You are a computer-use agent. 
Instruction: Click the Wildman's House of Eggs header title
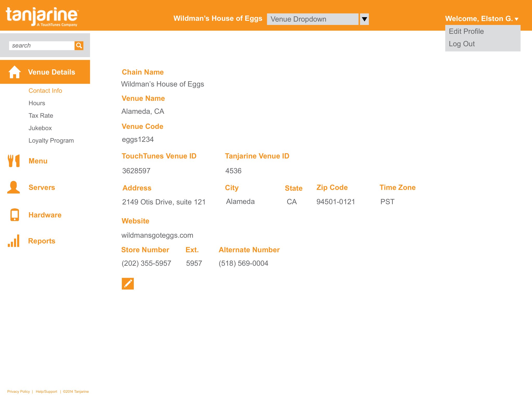coord(218,18)
